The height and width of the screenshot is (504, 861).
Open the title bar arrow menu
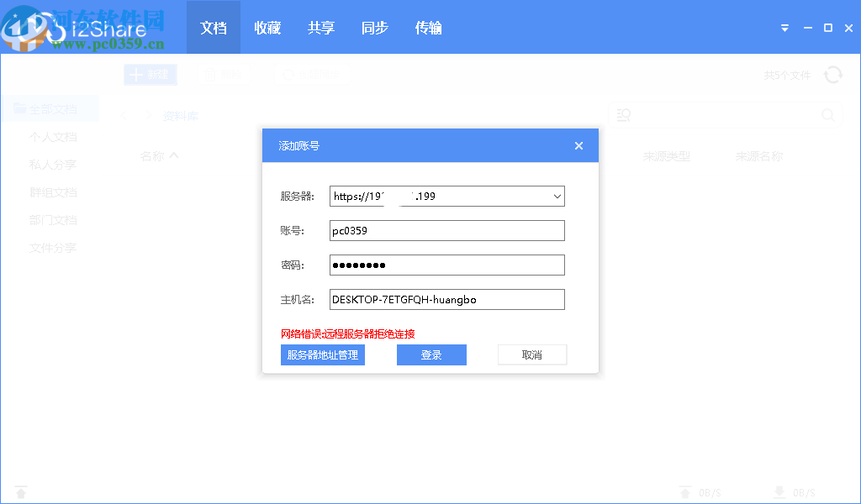[784, 28]
